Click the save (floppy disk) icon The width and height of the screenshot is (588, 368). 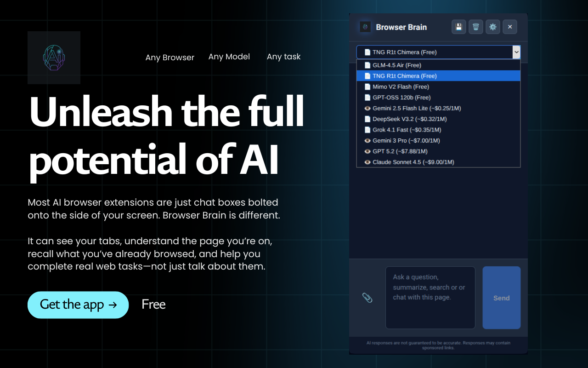458,27
